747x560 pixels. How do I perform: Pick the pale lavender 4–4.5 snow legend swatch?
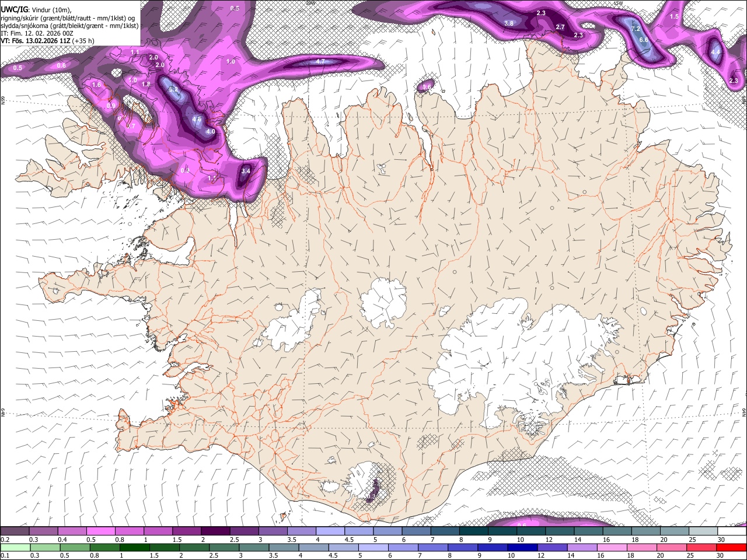click(329, 531)
